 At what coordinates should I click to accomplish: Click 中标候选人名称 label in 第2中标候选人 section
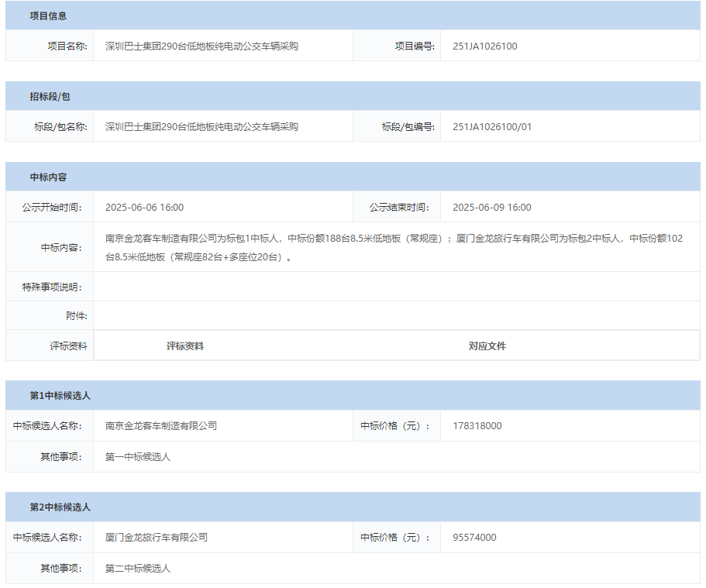tap(47, 538)
